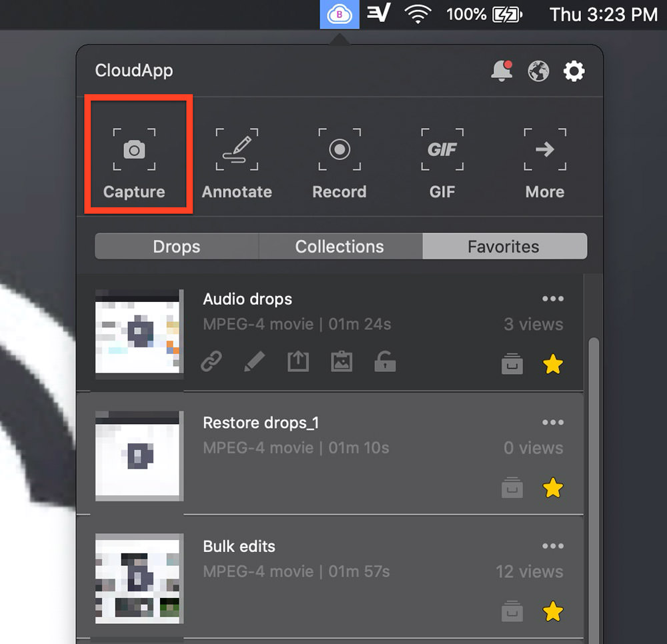Click the globe web dashboard icon
667x644 pixels.
(538, 71)
